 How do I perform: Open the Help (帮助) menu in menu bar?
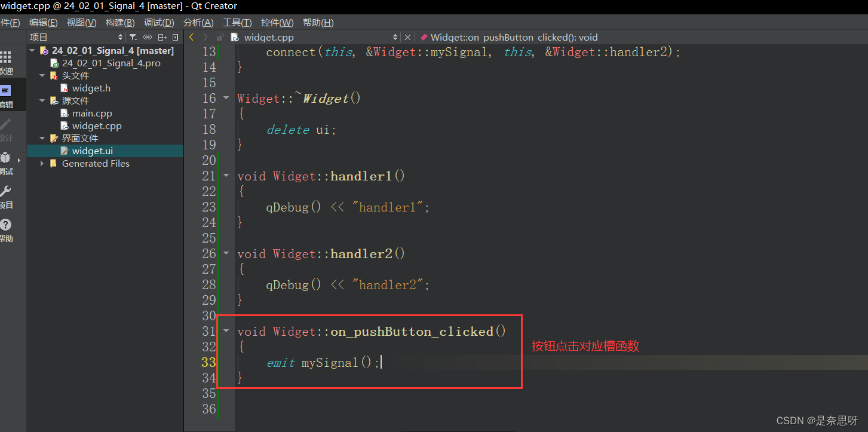[318, 23]
